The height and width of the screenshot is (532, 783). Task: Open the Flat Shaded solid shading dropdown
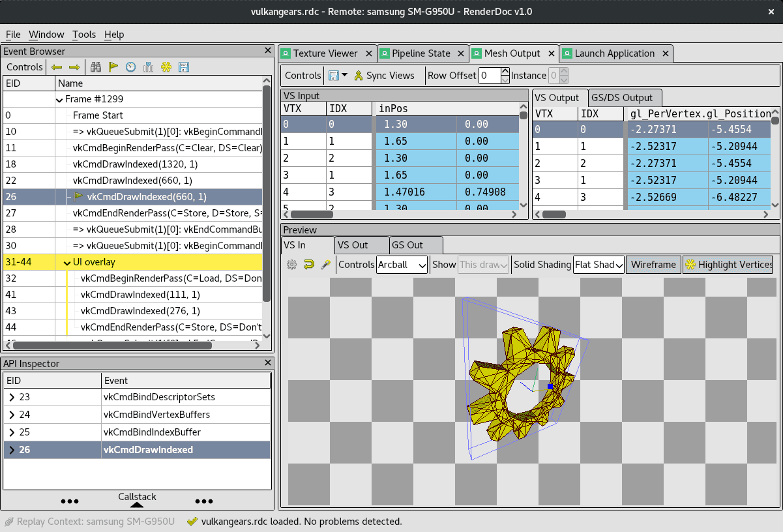tap(599, 265)
